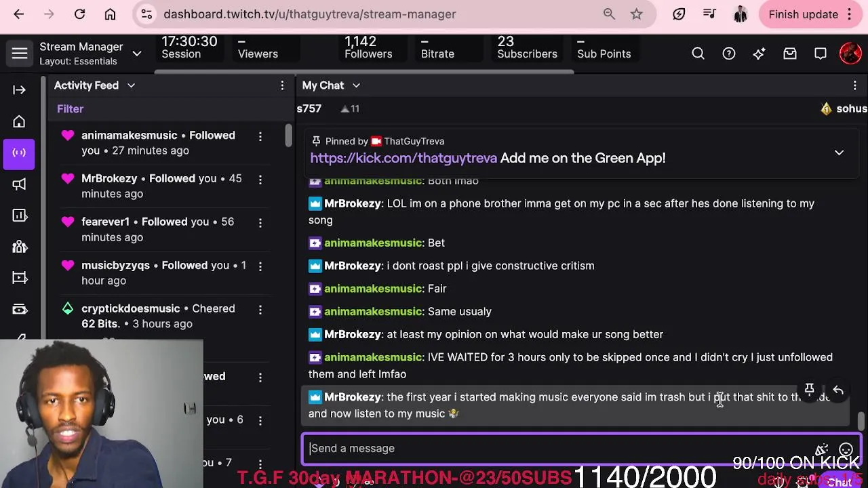The image size is (868, 488).
Task: Select cryptickdoesmusic in activity feed
Action: tap(130, 308)
